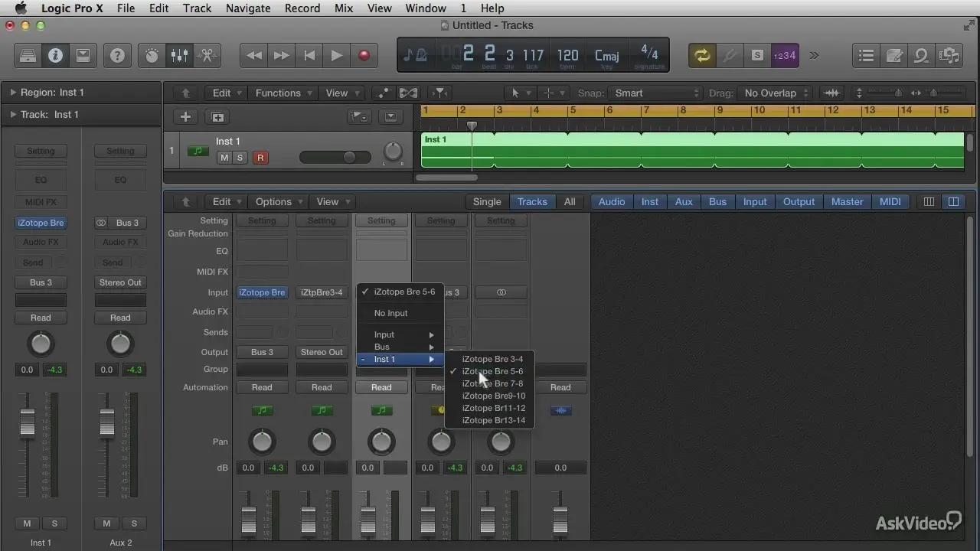Image resolution: width=980 pixels, height=551 pixels.
Task: Toggle the yellow Cycle mode button
Action: 701,55
